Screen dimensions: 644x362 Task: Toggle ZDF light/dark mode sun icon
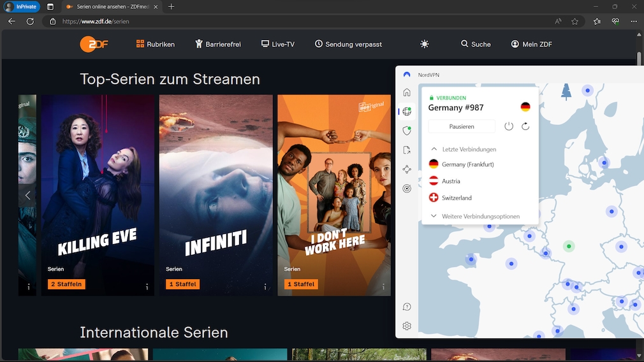coord(425,44)
